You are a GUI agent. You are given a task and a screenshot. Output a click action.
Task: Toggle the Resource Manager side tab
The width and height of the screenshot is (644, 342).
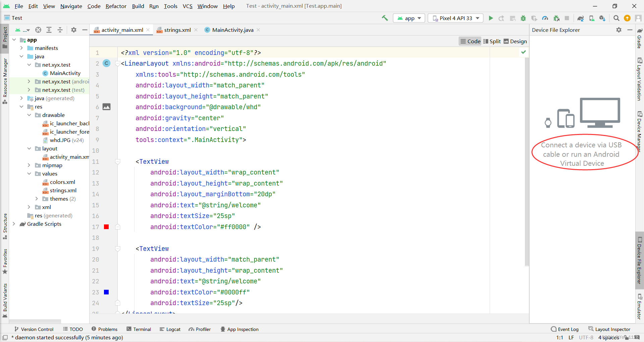[x=5, y=81]
